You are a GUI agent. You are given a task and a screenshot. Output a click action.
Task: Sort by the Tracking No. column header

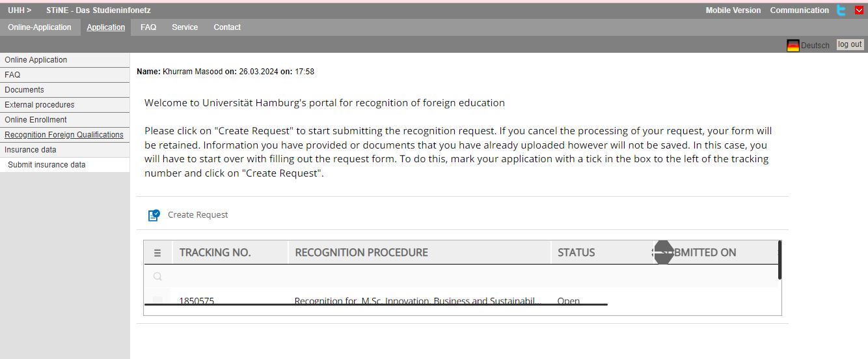pos(215,253)
